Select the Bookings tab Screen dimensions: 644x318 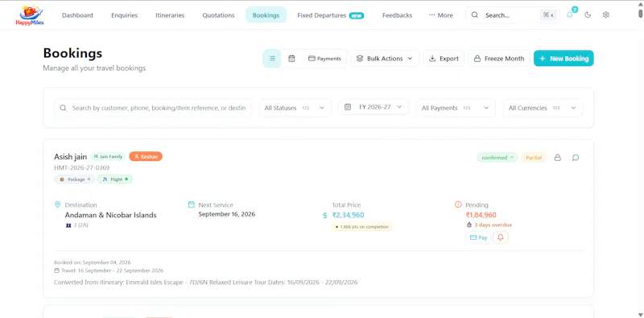(x=266, y=15)
